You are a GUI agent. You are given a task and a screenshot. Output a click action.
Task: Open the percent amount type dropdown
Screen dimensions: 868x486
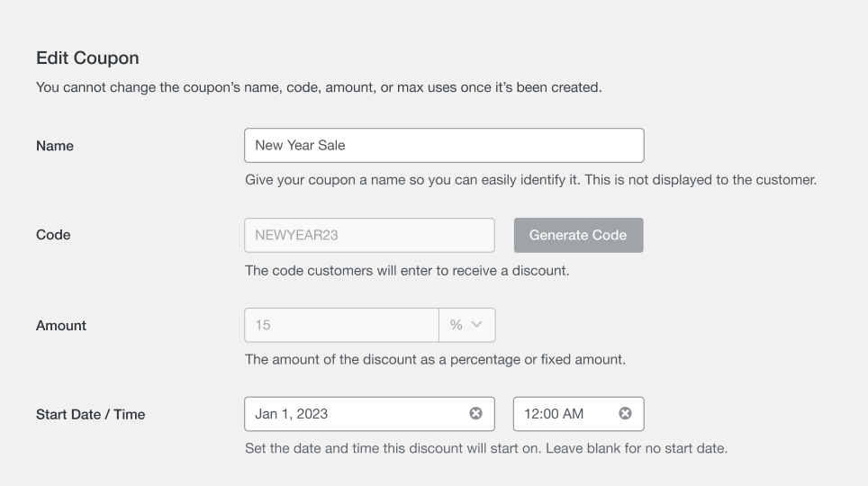tap(466, 326)
